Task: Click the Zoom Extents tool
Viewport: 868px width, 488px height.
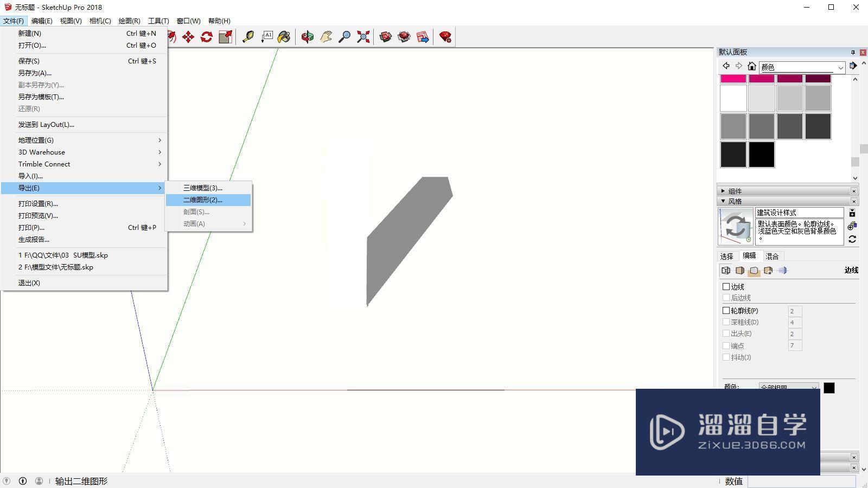Action: point(363,37)
